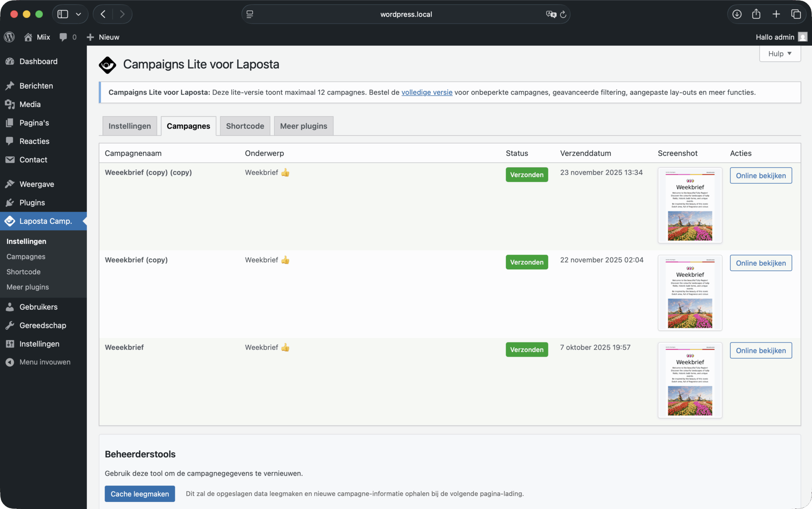812x509 pixels.
Task: Open the comments bubble icon
Action: pyautogui.click(x=63, y=37)
